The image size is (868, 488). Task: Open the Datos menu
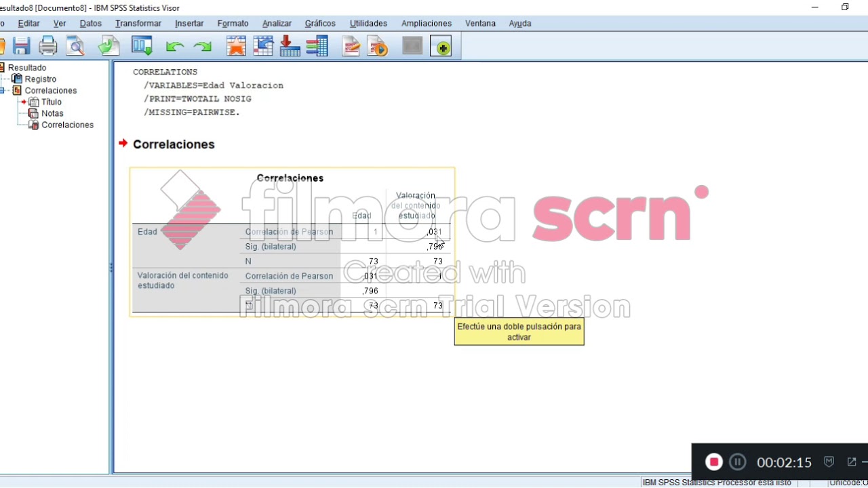coord(91,23)
